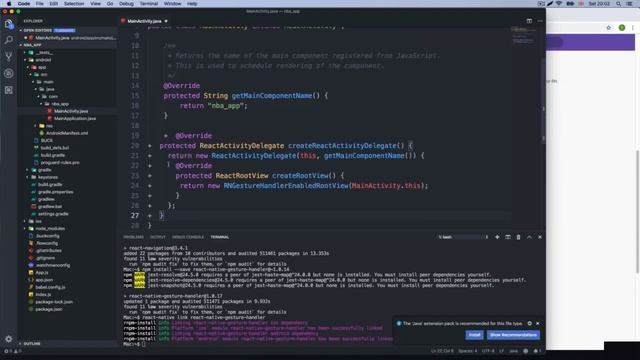640x360 pixels.
Task: Open the File menu
Action: click(x=39, y=4)
